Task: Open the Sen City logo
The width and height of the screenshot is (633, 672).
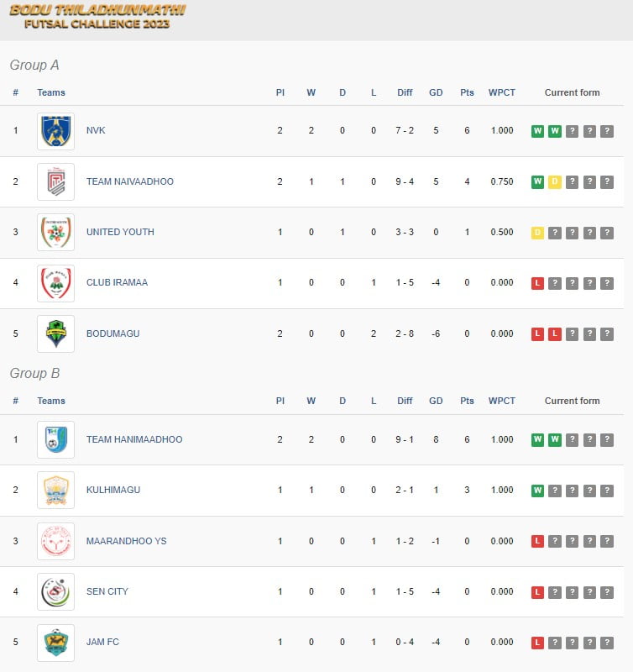Action: point(55,592)
